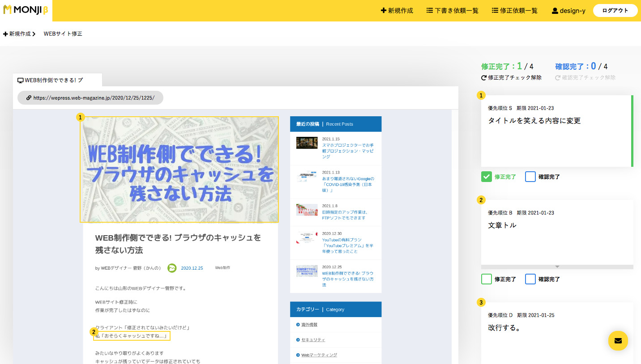This screenshot has width=641, height=364.
Task: Open 下書き依頼一覧 list
Action: tap(453, 10)
